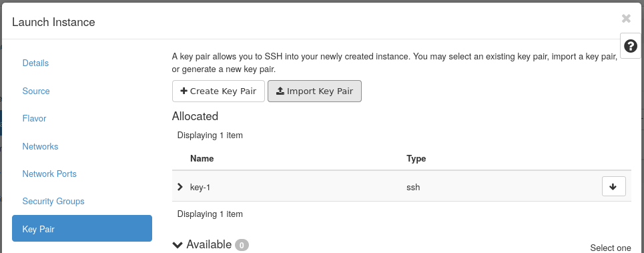Click the Type column header
This screenshot has width=644, height=253.
tap(416, 158)
